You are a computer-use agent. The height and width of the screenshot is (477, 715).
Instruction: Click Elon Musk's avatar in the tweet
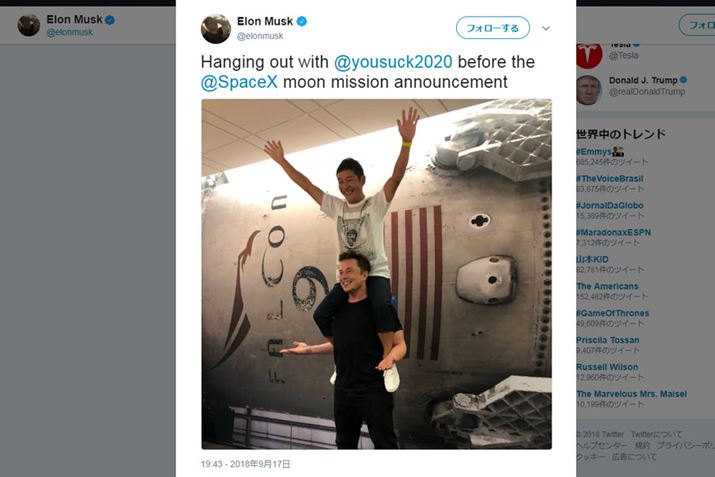[x=216, y=28]
